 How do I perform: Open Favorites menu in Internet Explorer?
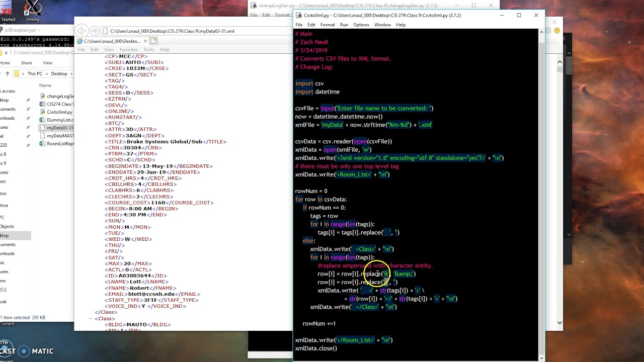pos(128,50)
